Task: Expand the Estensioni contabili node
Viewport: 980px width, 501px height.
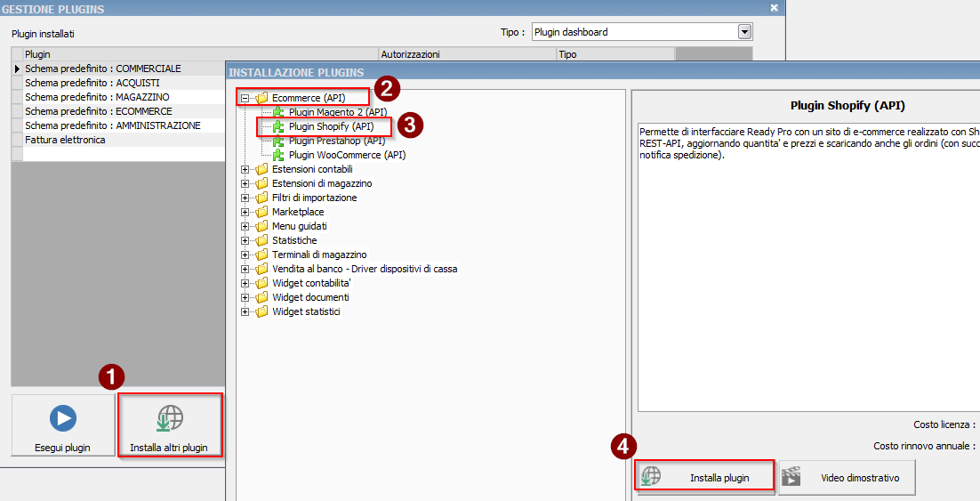Action: click(245, 169)
